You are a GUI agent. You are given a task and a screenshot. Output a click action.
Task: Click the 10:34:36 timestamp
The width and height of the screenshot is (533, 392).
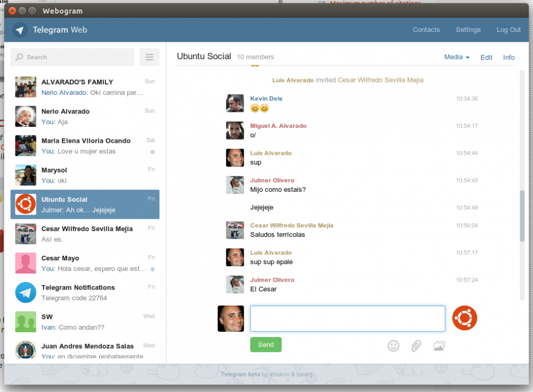(467, 99)
